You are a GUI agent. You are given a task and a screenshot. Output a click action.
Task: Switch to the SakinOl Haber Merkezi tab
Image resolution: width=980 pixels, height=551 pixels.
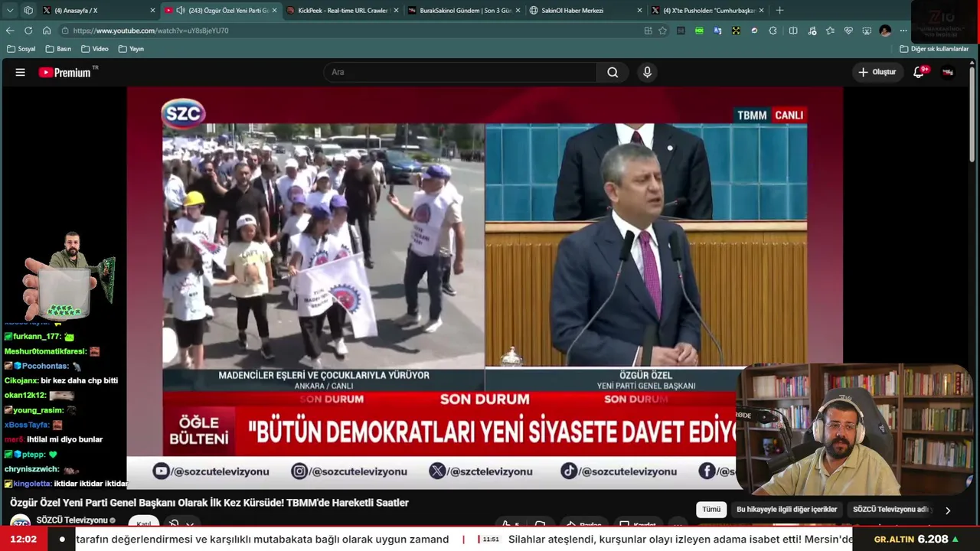coord(586,11)
